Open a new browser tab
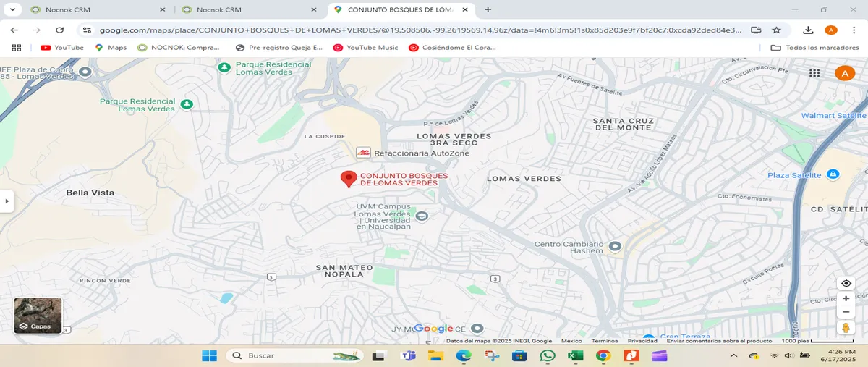Image resolution: width=868 pixels, height=367 pixels. pyautogui.click(x=488, y=9)
